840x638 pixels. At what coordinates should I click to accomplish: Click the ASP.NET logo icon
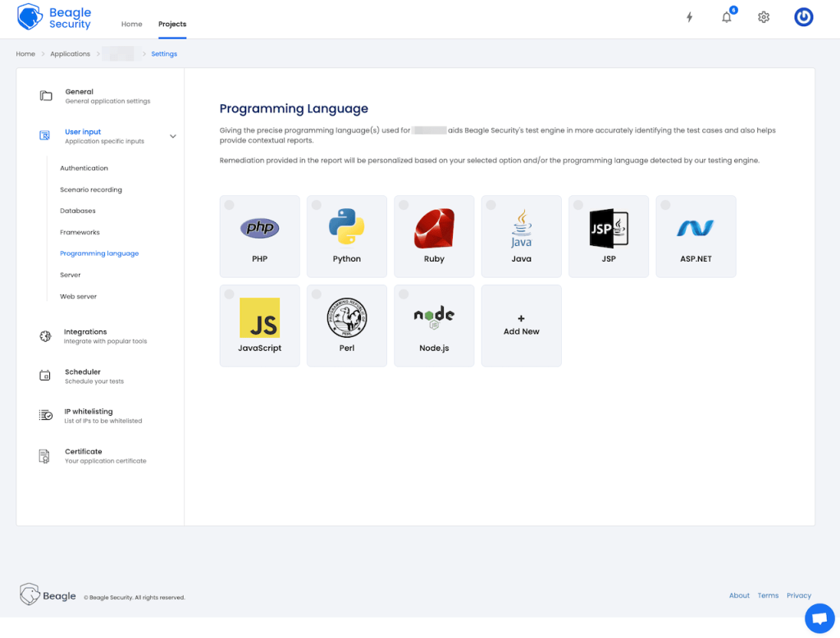(696, 228)
